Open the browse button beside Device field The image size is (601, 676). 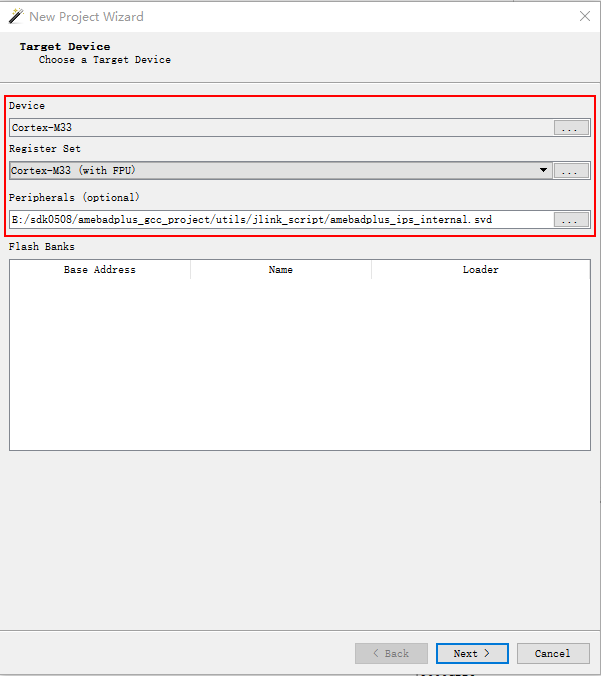pos(571,128)
